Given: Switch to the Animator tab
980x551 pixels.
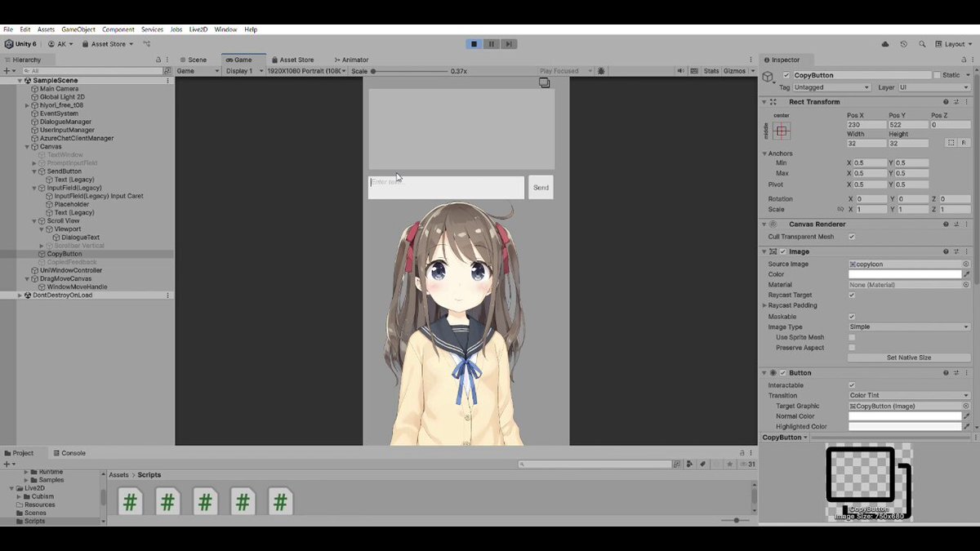Looking at the screenshot, I should coord(350,60).
